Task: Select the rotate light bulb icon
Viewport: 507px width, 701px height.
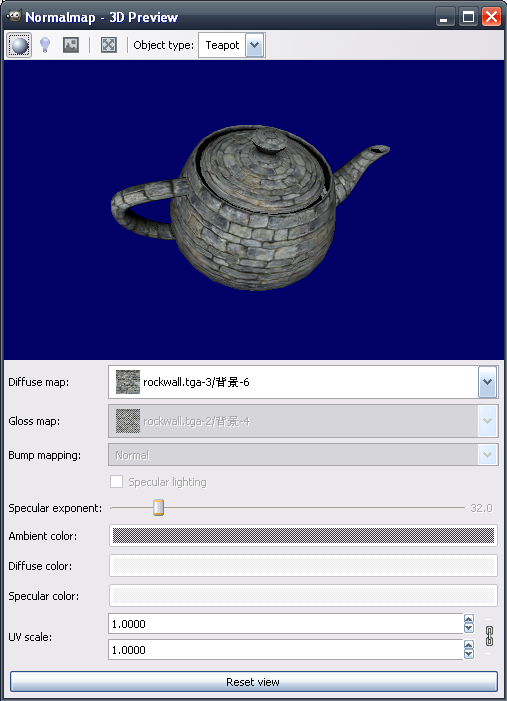Action: [x=45, y=45]
